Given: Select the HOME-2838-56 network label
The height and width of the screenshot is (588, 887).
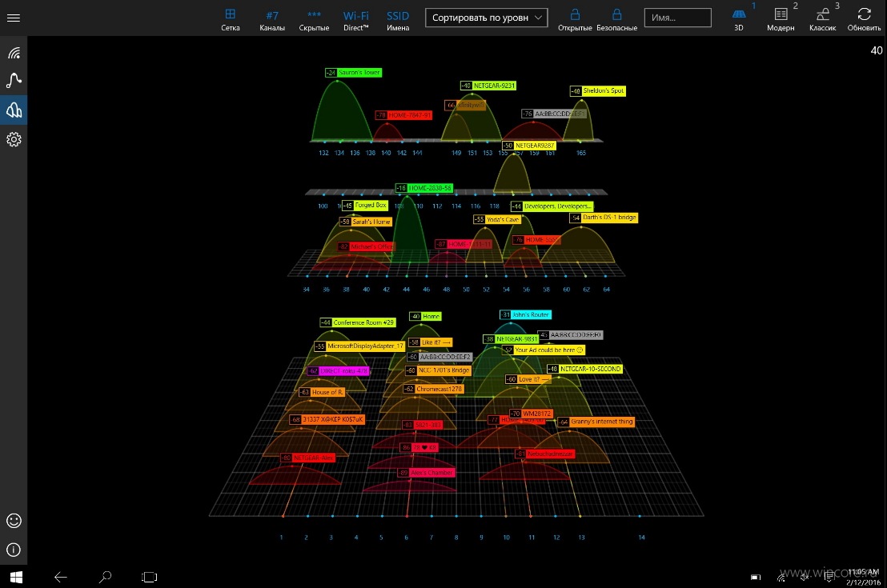Looking at the screenshot, I should pos(424,188).
